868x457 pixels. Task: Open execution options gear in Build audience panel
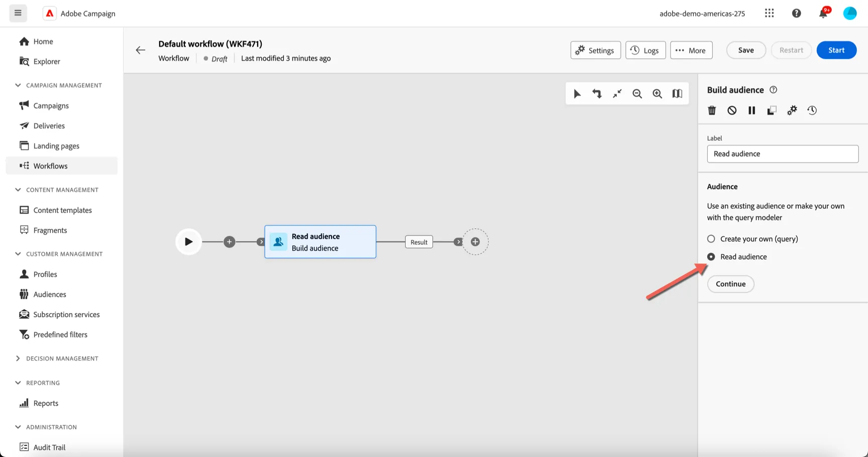[x=792, y=110]
